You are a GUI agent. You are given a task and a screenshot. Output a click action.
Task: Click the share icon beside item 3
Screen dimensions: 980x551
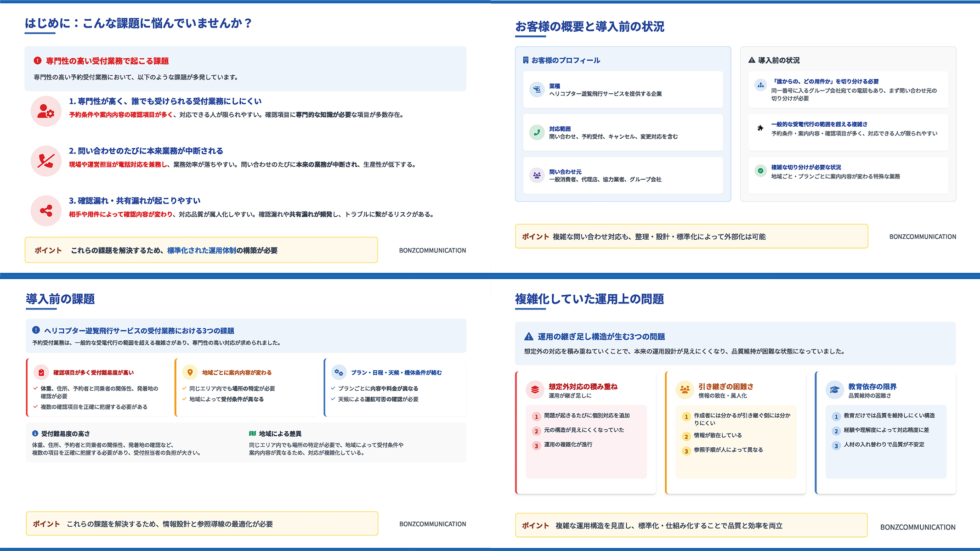46,211
